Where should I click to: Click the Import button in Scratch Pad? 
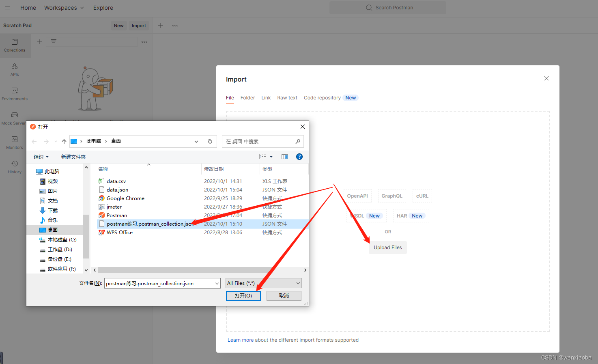[x=139, y=26]
